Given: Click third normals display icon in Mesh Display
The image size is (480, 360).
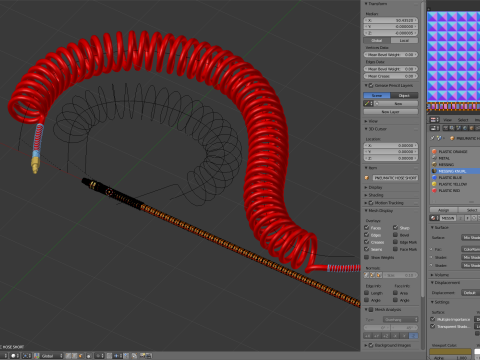Looking at the screenshot, I should [x=379, y=275].
